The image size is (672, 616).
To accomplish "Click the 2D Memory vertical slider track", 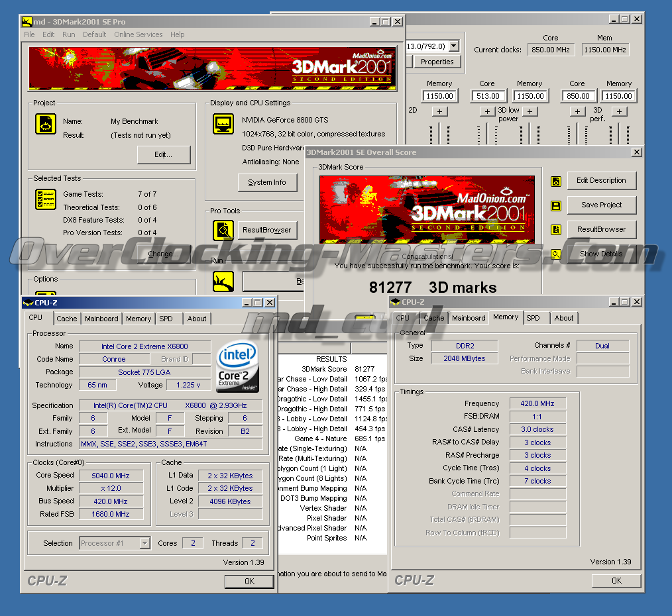I will [439, 134].
